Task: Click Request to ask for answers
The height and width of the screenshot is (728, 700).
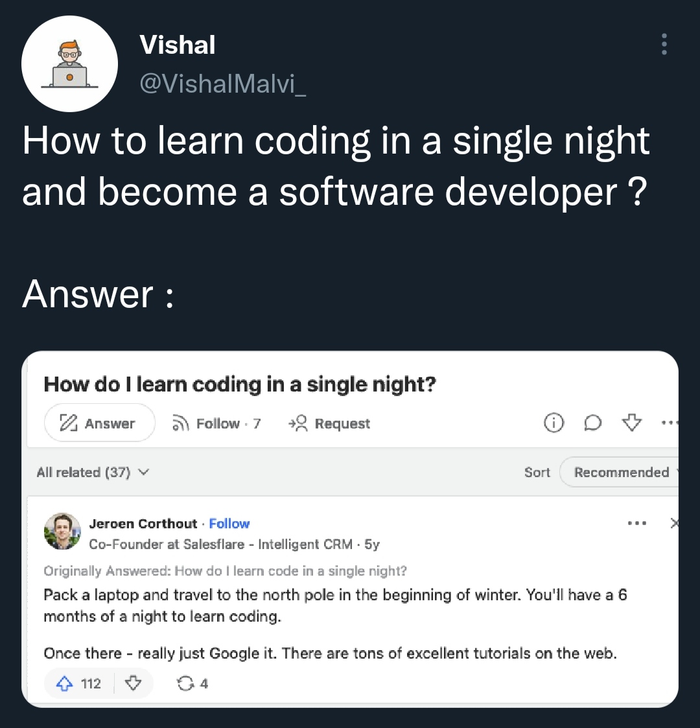Action: (329, 423)
